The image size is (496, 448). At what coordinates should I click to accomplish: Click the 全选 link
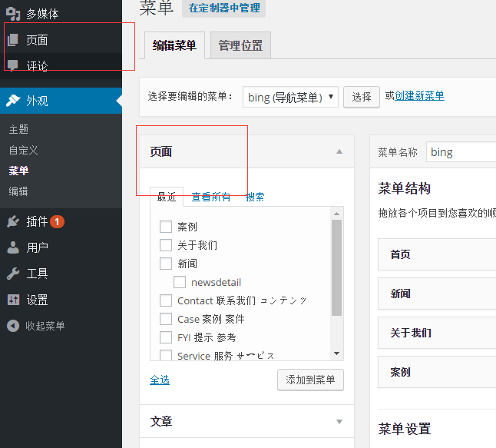160,380
